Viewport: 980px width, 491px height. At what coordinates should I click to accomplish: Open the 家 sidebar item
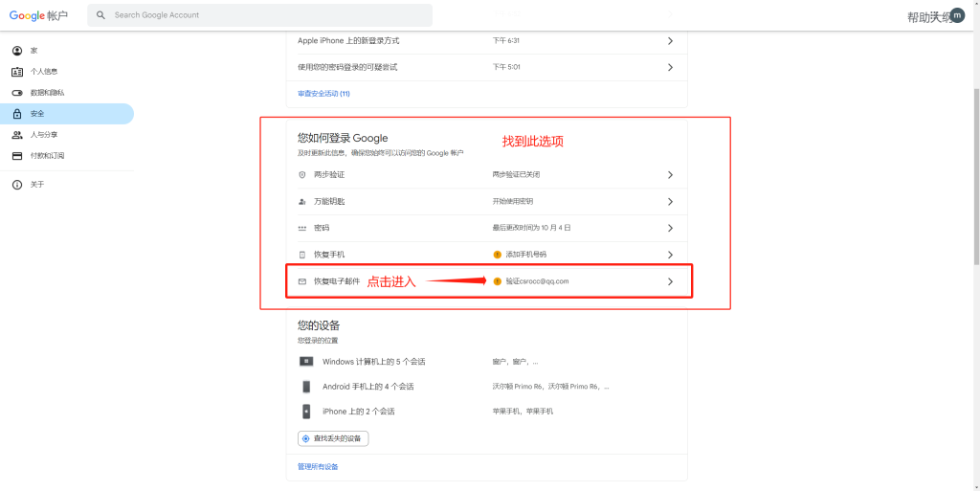[x=67, y=51]
